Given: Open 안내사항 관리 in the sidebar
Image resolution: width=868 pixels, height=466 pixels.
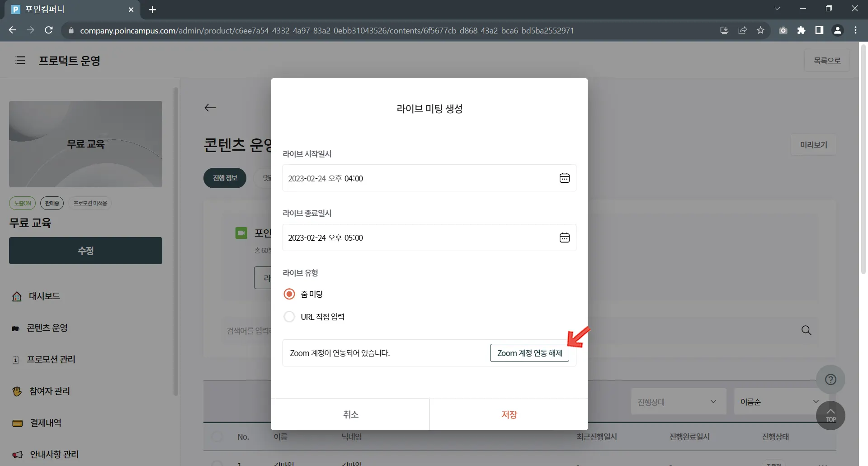Looking at the screenshot, I should tap(45, 454).
